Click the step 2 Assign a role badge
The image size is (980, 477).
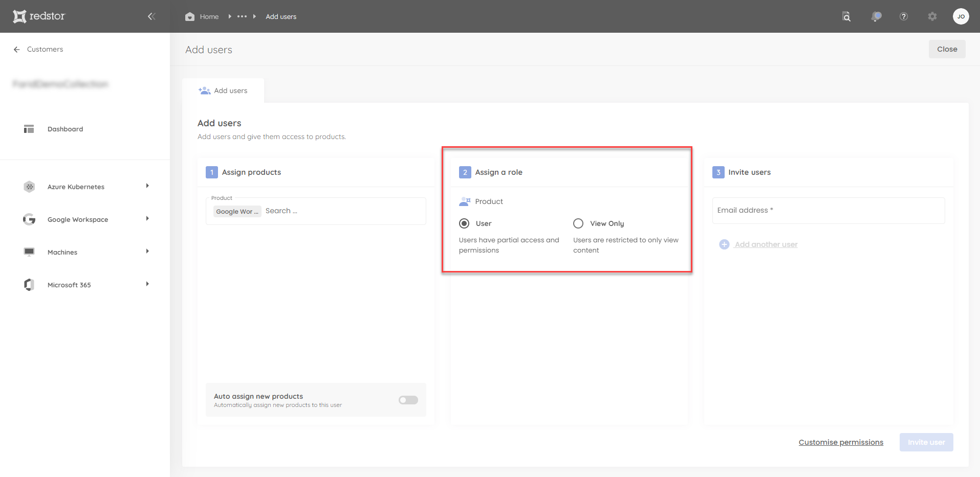(x=465, y=172)
